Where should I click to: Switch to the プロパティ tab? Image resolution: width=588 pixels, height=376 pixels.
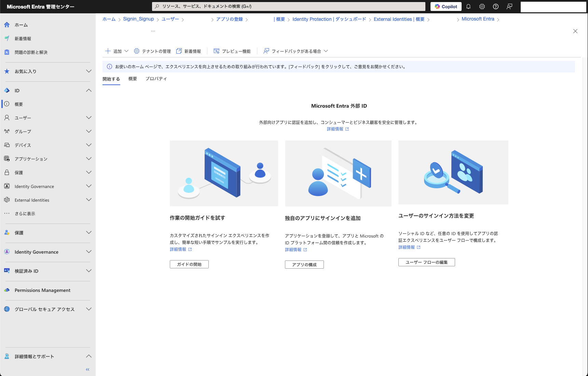156,79
